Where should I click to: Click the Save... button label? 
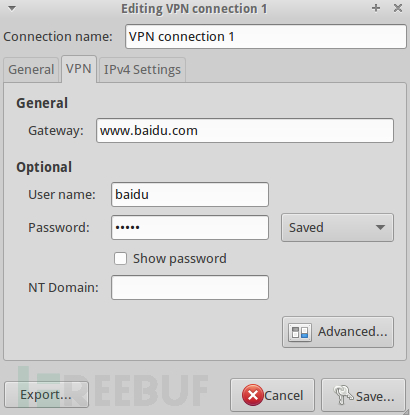pos(375,396)
